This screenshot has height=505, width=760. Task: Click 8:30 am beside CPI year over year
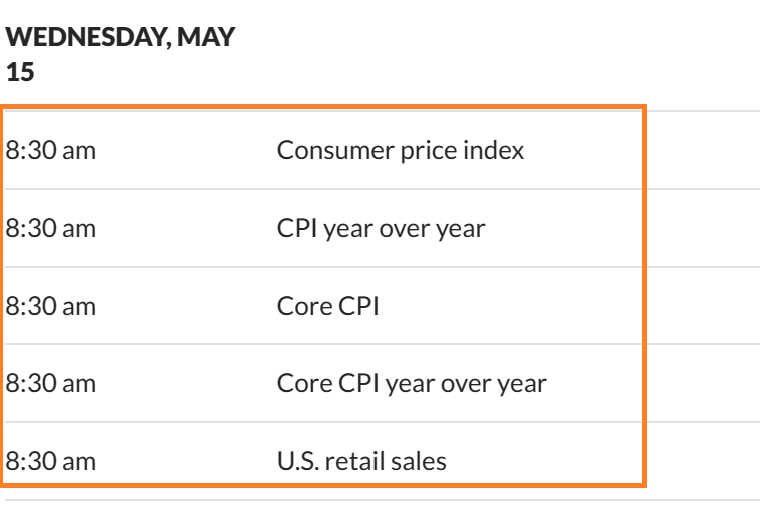51,228
